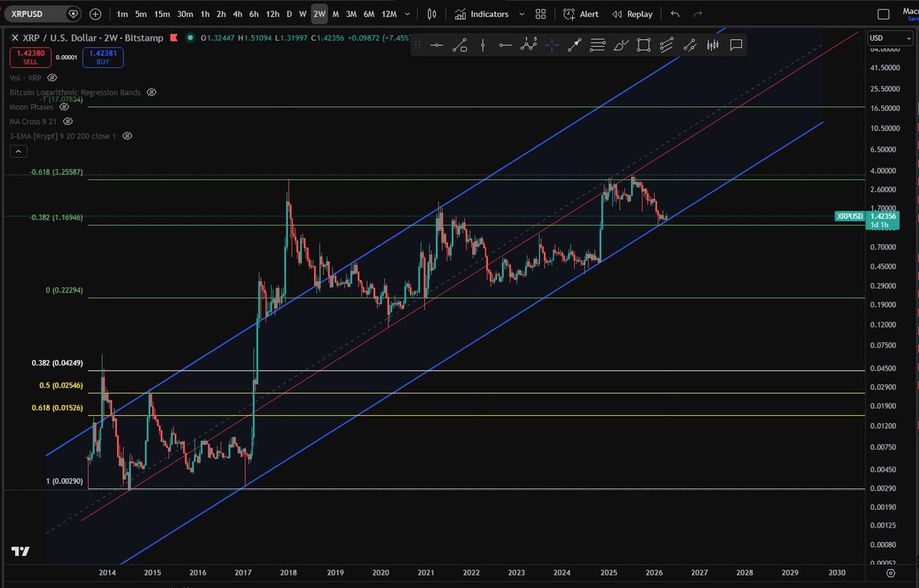Image resolution: width=919 pixels, height=588 pixels.
Task: Toggle 3-EMA [Krypt] indicator eye icon
Action: pos(127,136)
